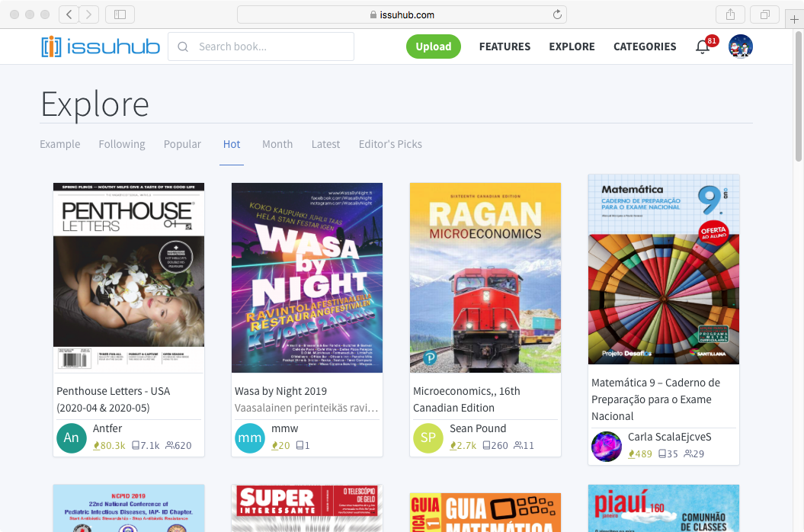Click the issuhub logo

tap(101, 46)
